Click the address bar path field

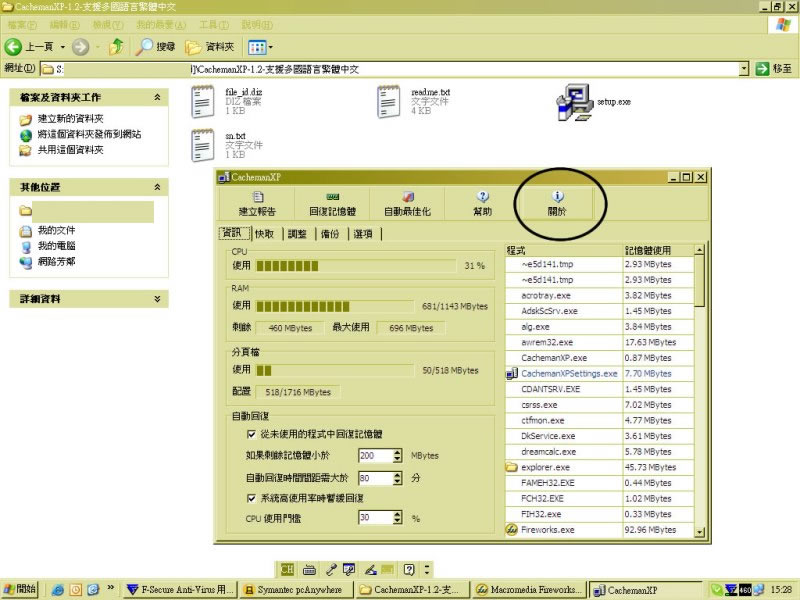389,69
